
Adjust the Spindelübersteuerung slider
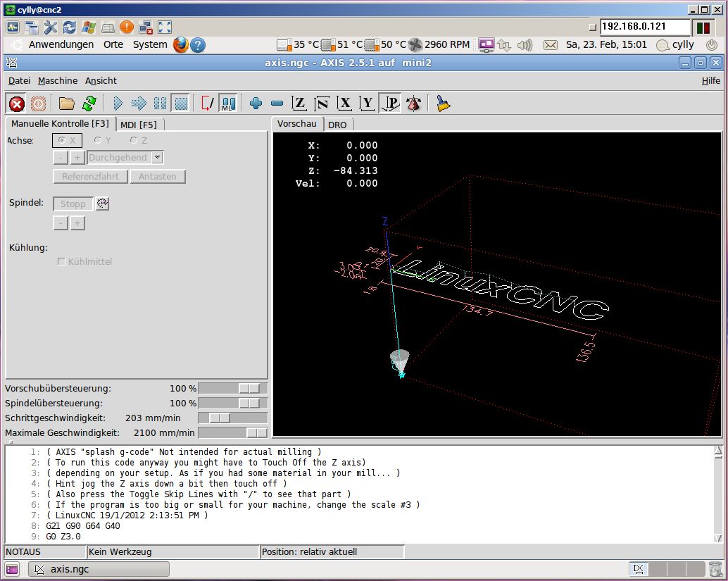(233, 403)
